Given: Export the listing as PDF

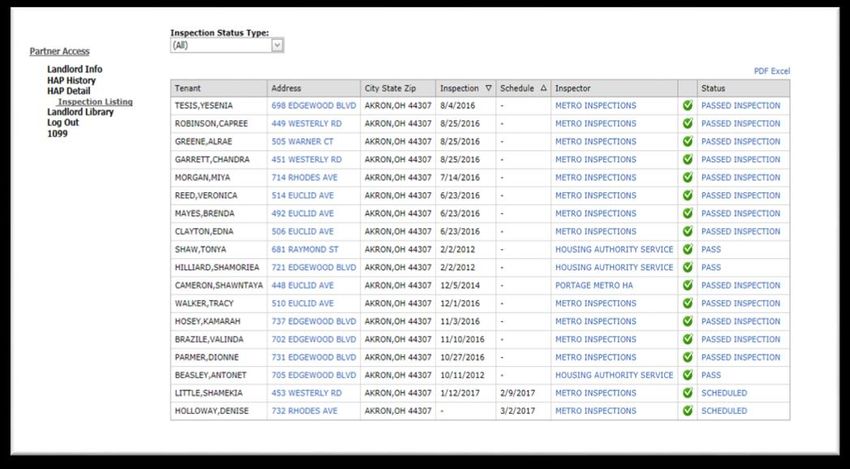Looking at the screenshot, I should pyautogui.click(x=762, y=71).
